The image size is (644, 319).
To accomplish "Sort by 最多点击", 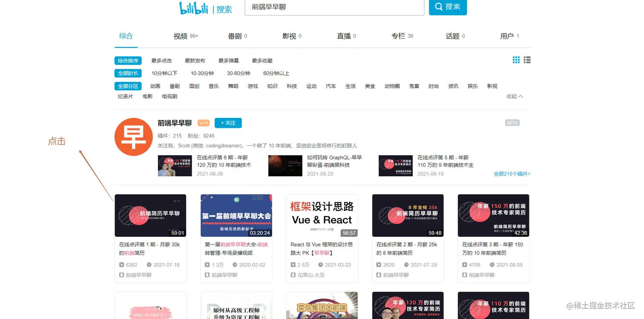I will tap(162, 61).
